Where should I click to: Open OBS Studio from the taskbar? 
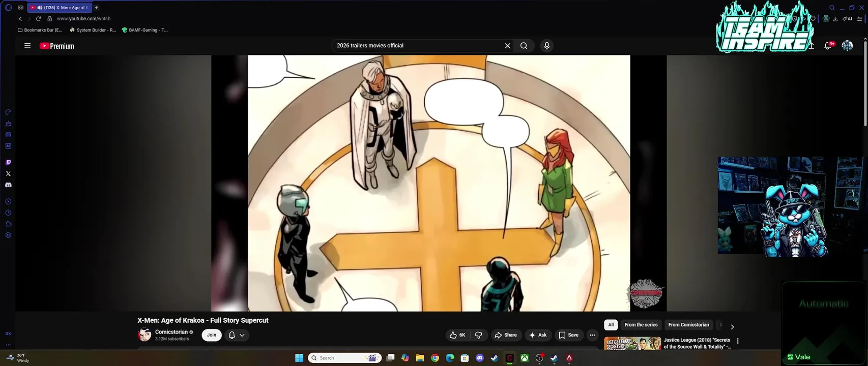539,358
